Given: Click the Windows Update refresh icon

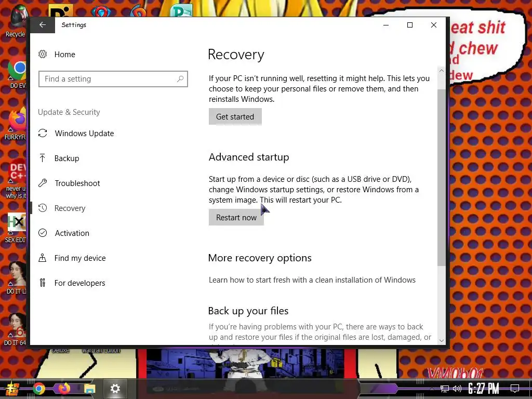Looking at the screenshot, I should pos(43,134).
